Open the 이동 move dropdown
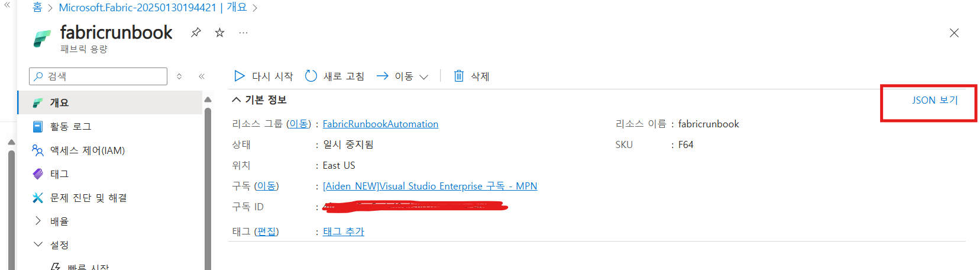Viewport: 980px width, 270px height. [x=402, y=76]
